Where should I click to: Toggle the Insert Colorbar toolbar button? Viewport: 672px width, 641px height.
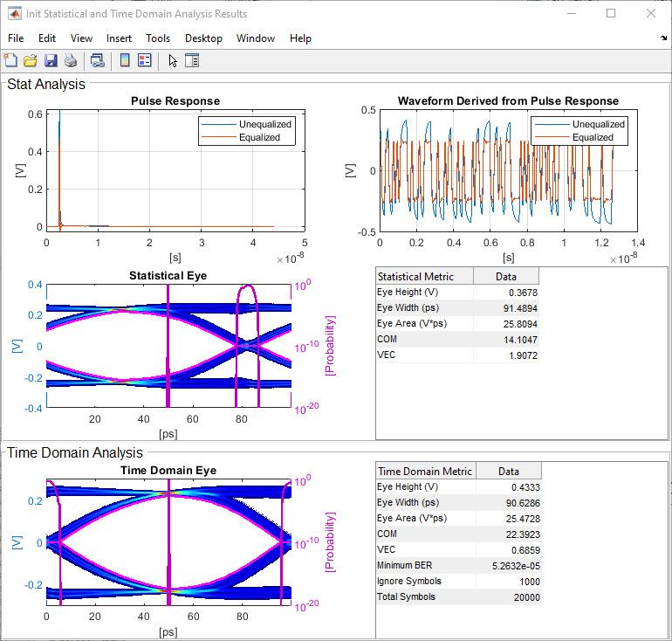[125, 60]
